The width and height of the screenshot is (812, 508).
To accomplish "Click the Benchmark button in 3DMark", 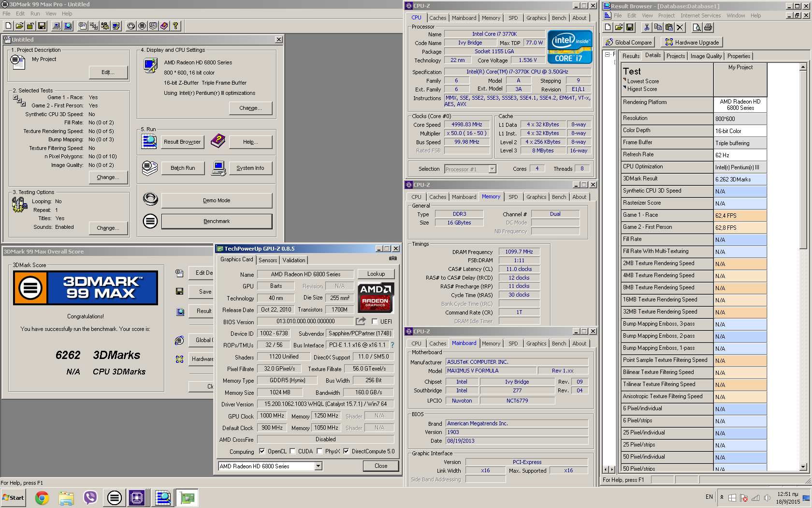I will point(217,221).
